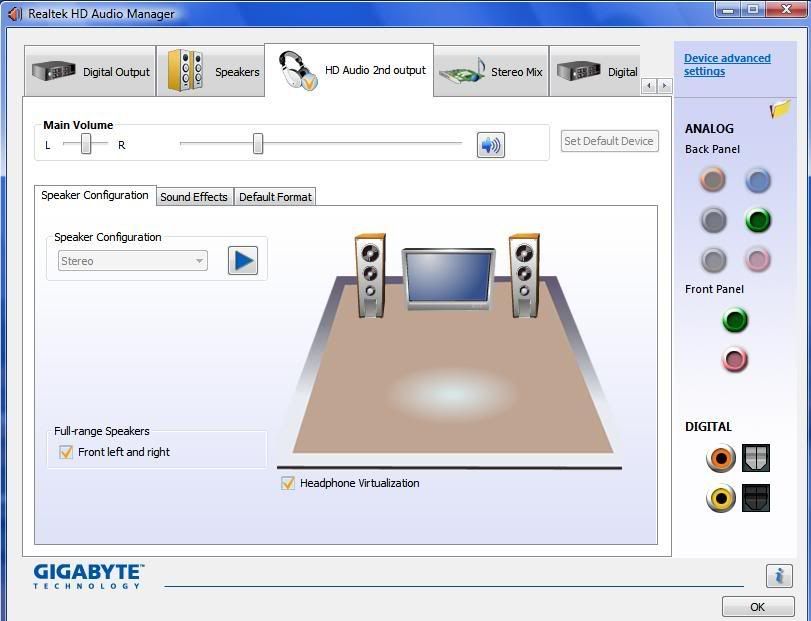The height and width of the screenshot is (621, 811).
Task: Select the Speaker Configuration tab
Action: [x=95, y=195]
